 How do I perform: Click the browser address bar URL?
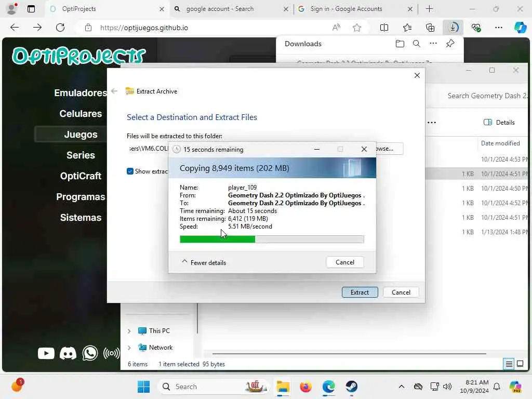(144, 28)
